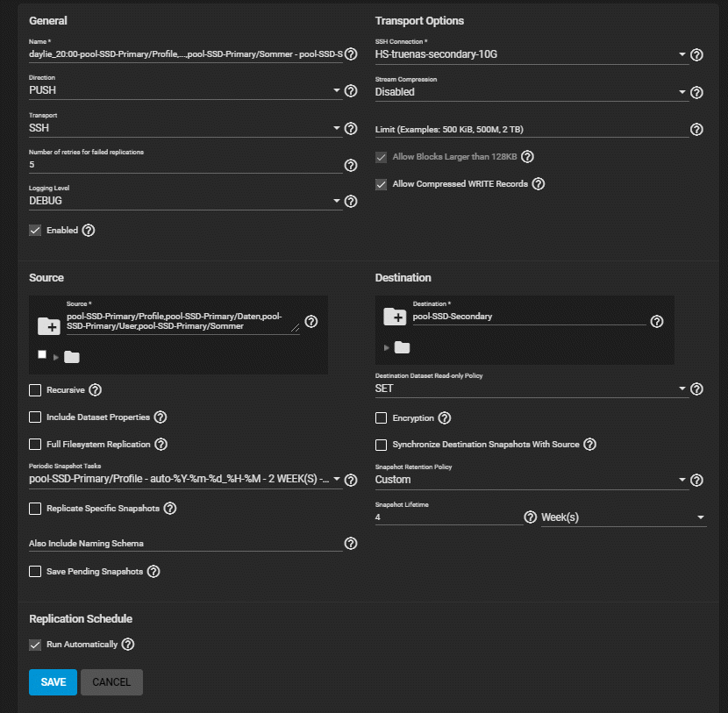Click Destination folder browse icon
This screenshot has width=728, height=713.
(395, 317)
